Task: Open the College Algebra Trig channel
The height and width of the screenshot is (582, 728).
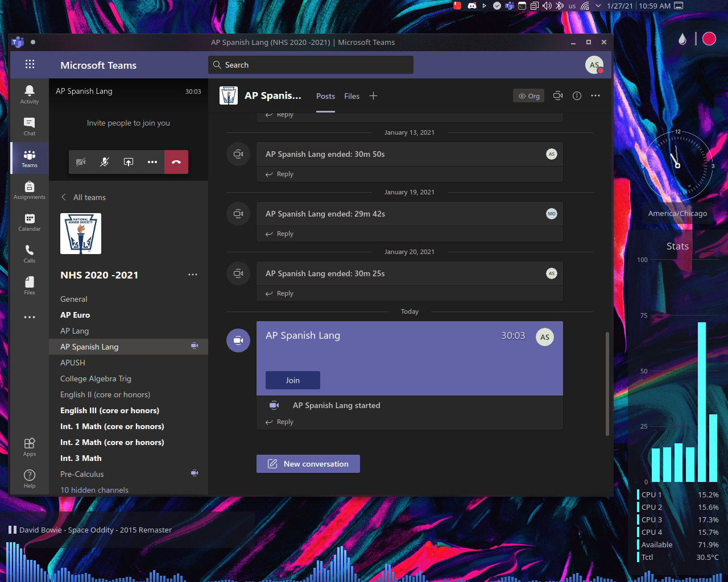Action: (x=129, y=379)
